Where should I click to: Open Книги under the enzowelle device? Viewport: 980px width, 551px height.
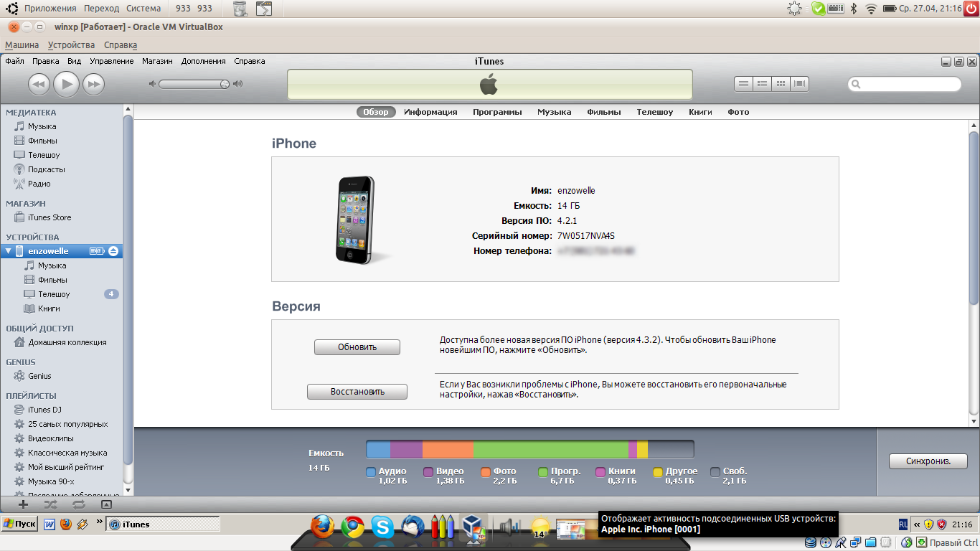[x=49, y=309]
